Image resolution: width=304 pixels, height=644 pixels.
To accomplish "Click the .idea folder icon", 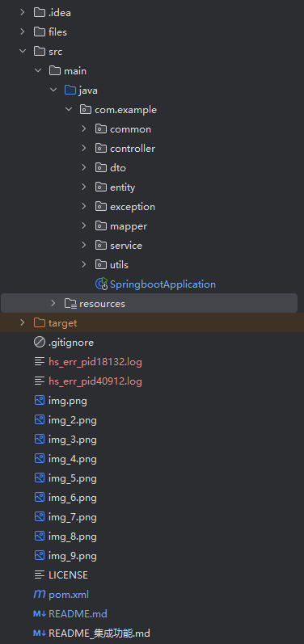I will point(40,13).
